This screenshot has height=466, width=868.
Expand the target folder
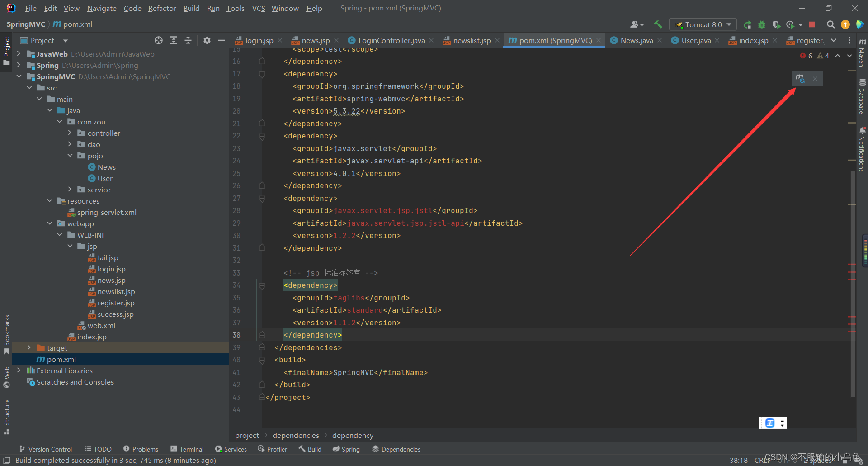coord(29,347)
